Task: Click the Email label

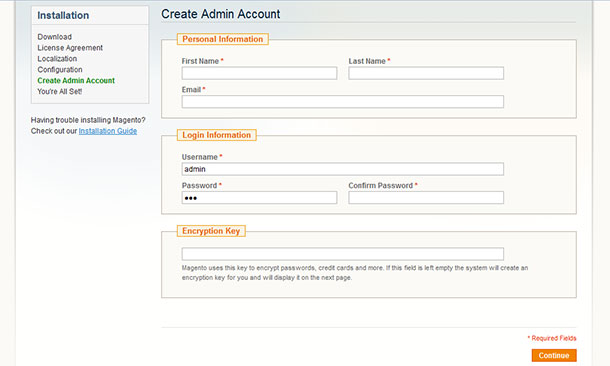Action: pyautogui.click(x=193, y=89)
